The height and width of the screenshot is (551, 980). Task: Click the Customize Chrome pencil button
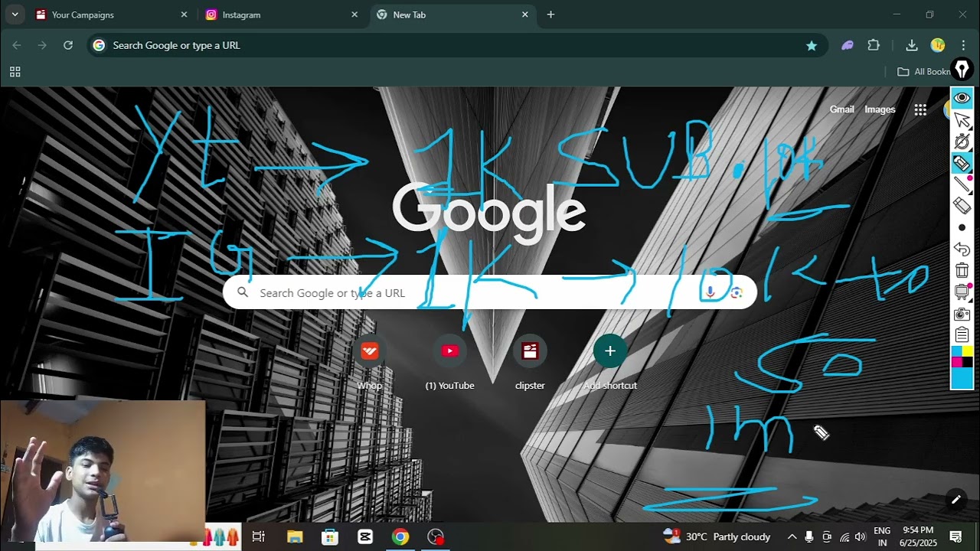[955, 500]
